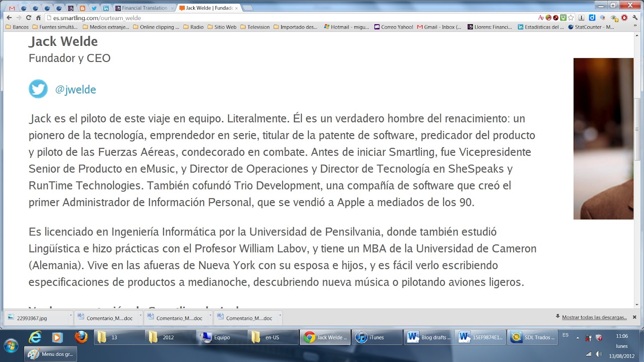The height and width of the screenshot is (362, 644).
Task: Open the Television bookmarks folder
Action: pos(255,27)
